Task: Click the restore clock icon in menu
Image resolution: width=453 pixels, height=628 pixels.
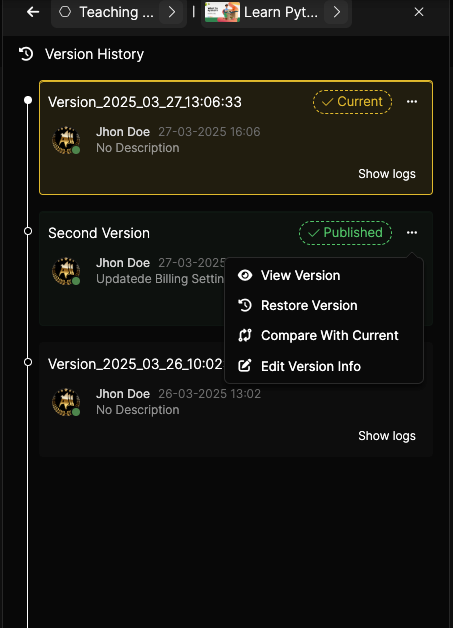Action: pos(245,305)
